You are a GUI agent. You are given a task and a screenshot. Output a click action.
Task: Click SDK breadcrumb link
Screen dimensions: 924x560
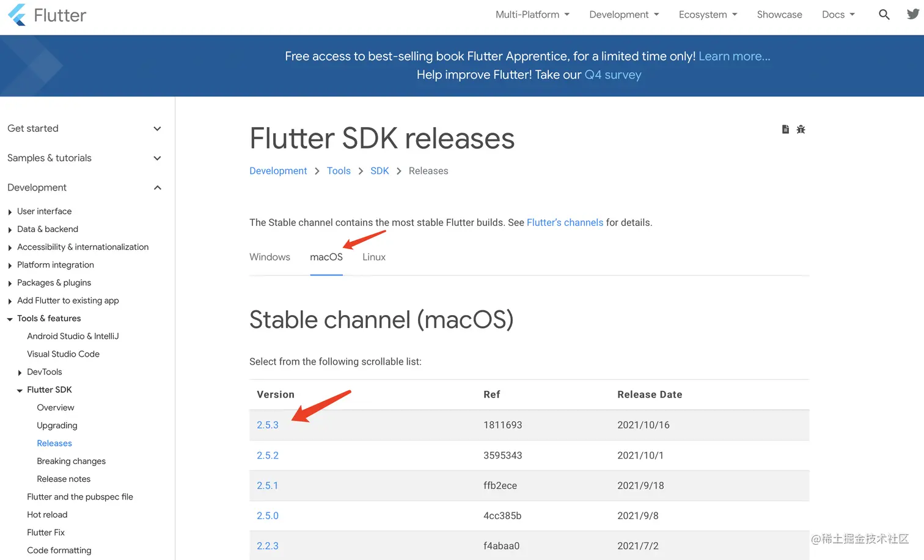click(380, 171)
